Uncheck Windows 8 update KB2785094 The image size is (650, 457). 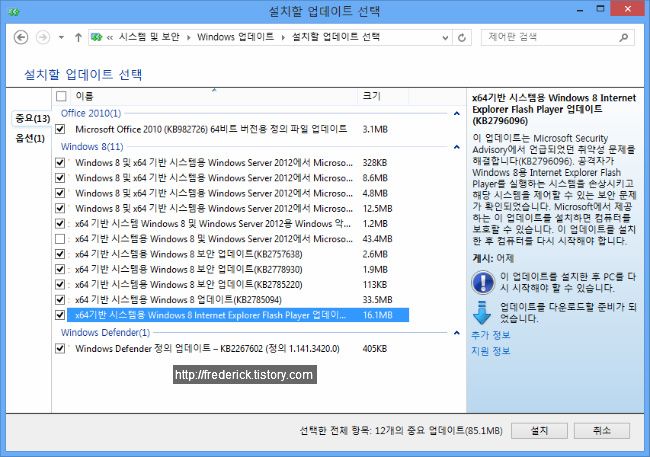(x=60, y=299)
